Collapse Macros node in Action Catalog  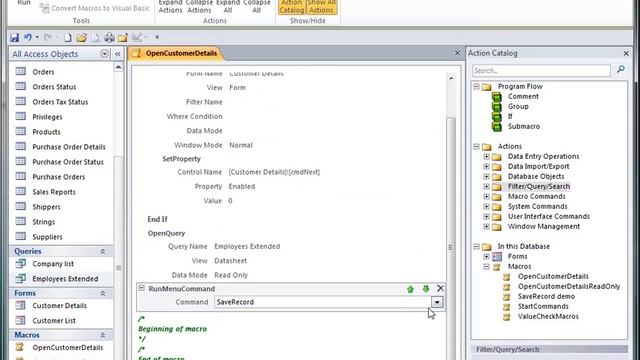[x=486, y=267]
